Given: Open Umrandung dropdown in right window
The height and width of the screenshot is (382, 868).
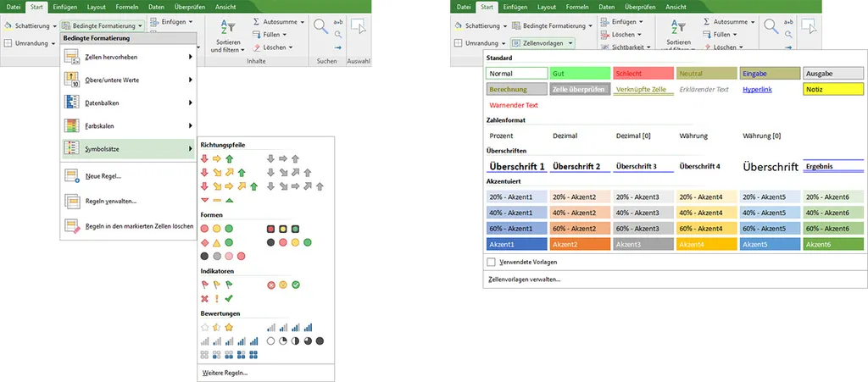Looking at the screenshot, I should (x=504, y=43).
